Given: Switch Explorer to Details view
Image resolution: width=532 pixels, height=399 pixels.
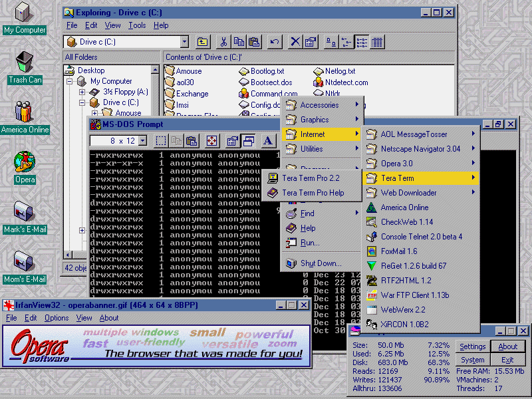Looking at the screenshot, I should [x=376, y=42].
